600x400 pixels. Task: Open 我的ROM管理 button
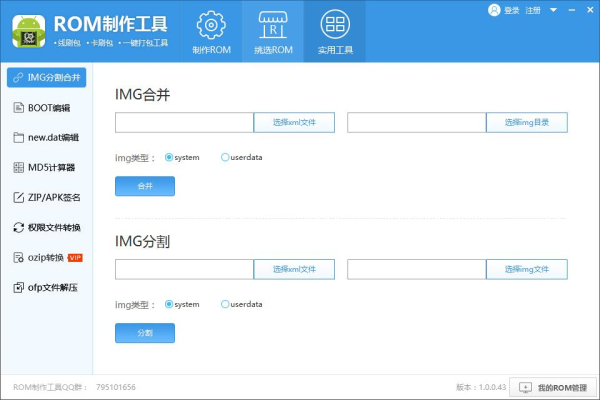[553, 388]
